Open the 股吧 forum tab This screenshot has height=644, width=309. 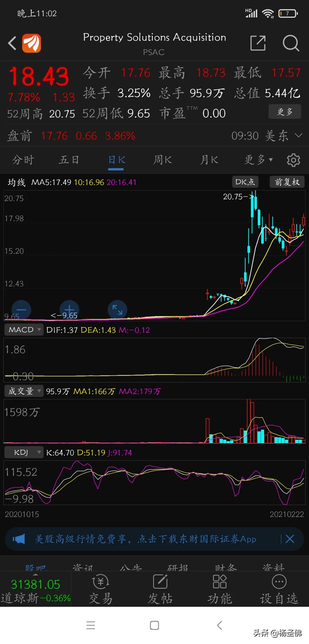(x=35, y=568)
